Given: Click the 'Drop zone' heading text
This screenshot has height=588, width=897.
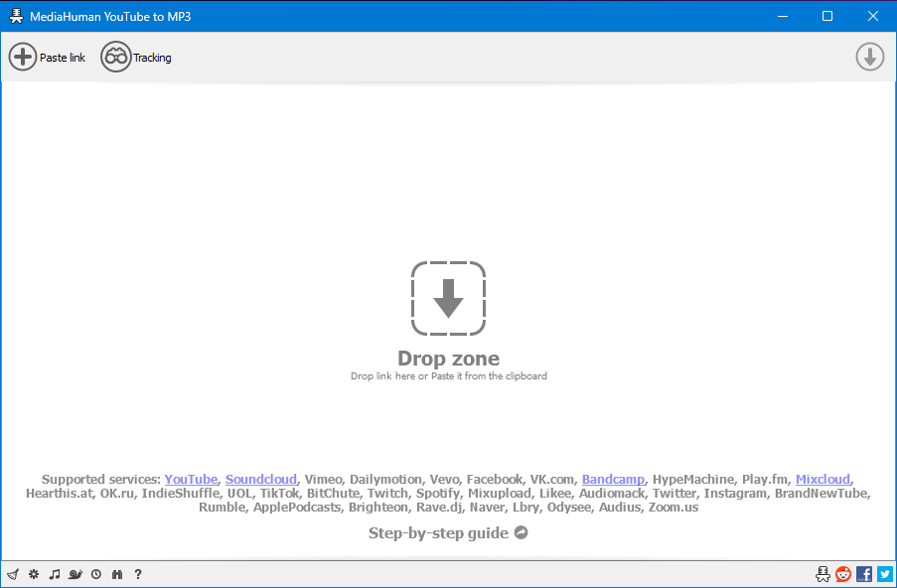Looking at the screenshot, I should pyautogui.click(x=449, y=359).
